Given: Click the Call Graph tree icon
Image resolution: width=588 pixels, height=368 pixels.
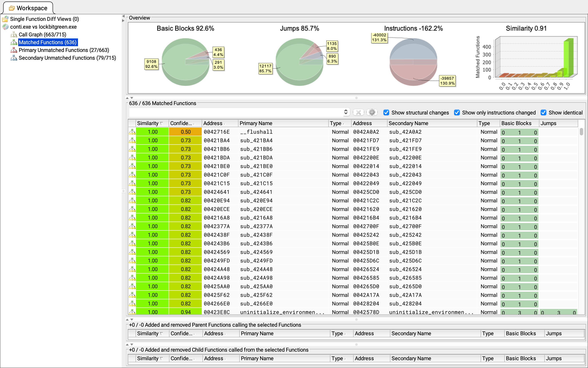Looking at the screenshot, I should point(14,35).
